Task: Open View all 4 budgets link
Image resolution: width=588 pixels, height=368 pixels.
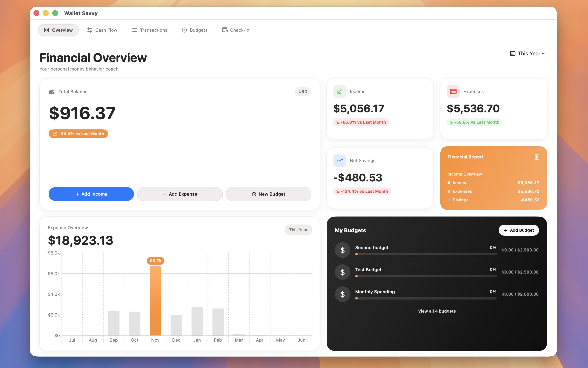Action: click(437, 311)
